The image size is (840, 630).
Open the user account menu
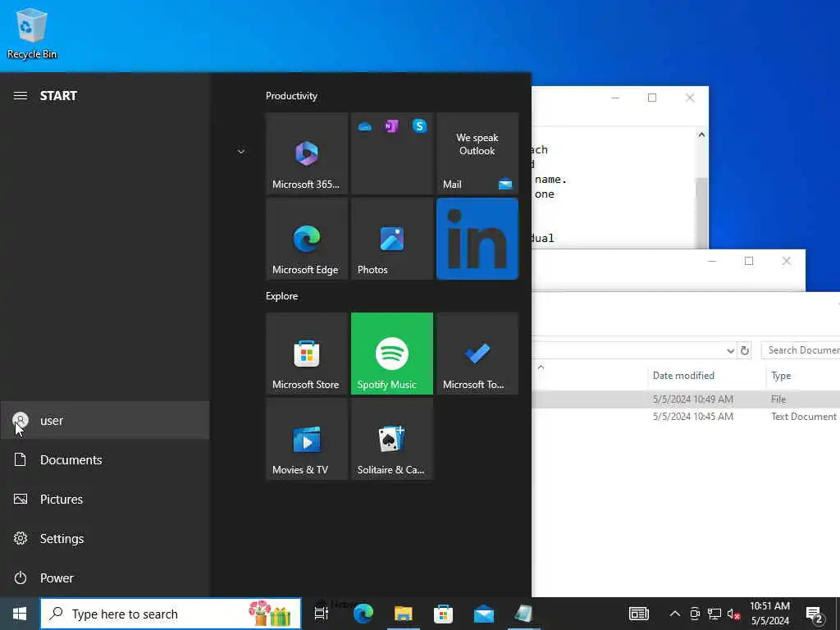pos(105,421)
